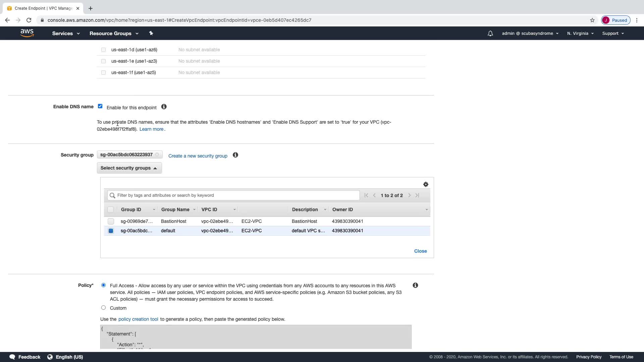Click info icon beside Create a new security group

pyautogui.click(x=235, y=155)
